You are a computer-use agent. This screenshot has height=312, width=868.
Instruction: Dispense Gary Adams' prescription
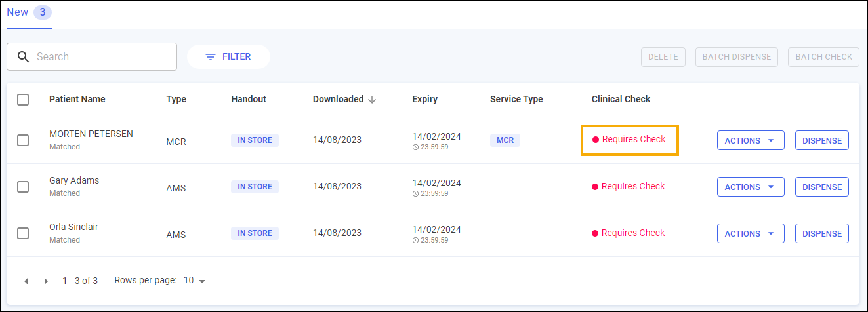pyautogui.click(x=821, y=187)
